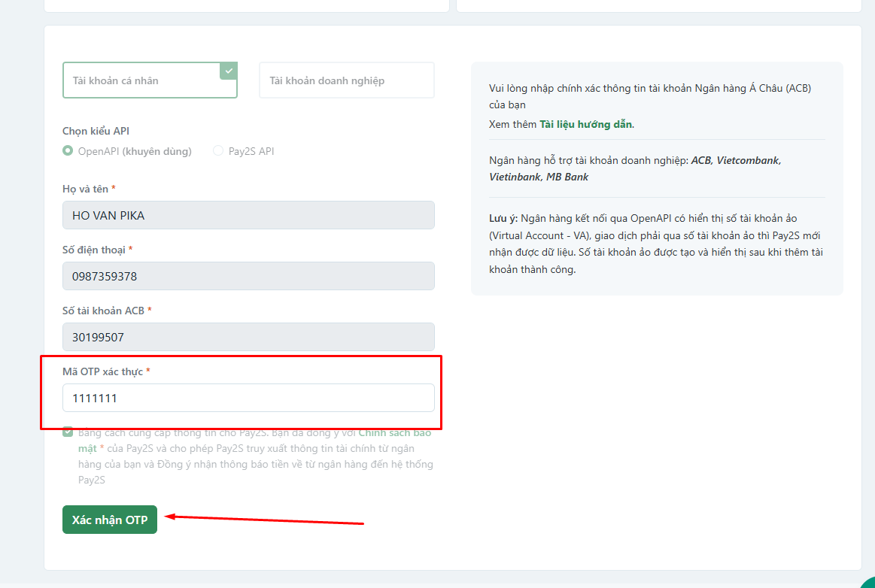Click the Họ và tên label
The height and width of the screenshot is (588, 875).
point(85,189)
